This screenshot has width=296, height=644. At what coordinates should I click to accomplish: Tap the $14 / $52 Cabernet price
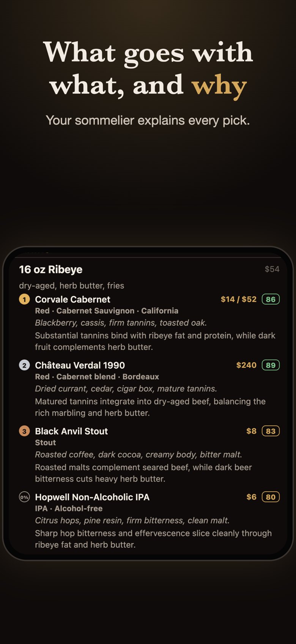pos(239,299)
